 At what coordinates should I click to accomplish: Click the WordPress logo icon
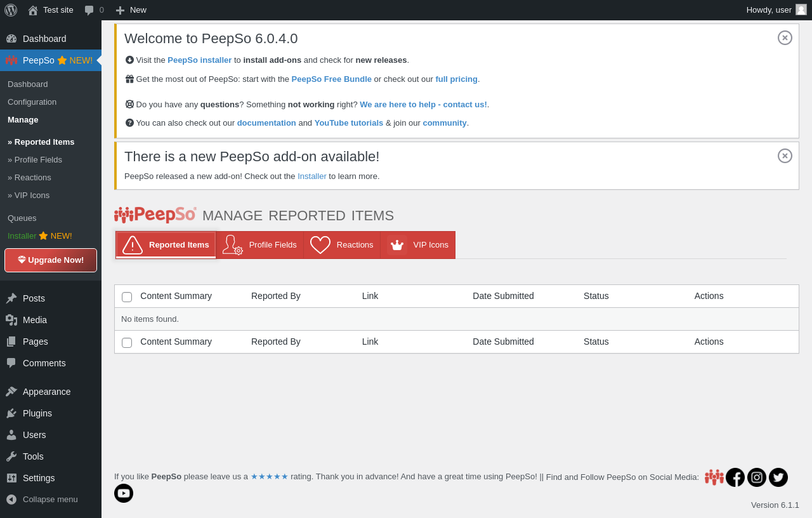coord(11,10)
